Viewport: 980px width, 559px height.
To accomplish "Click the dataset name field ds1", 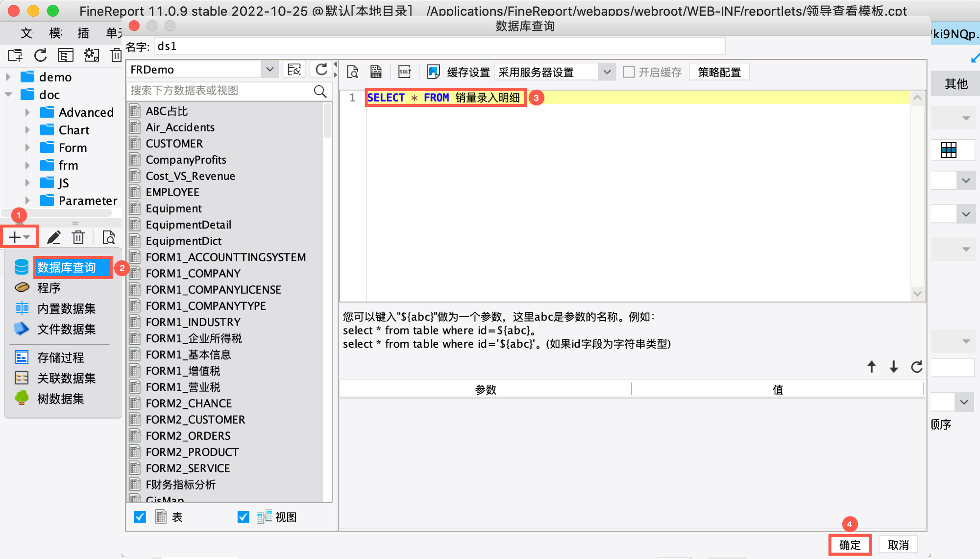I will [x=439, y=47].
